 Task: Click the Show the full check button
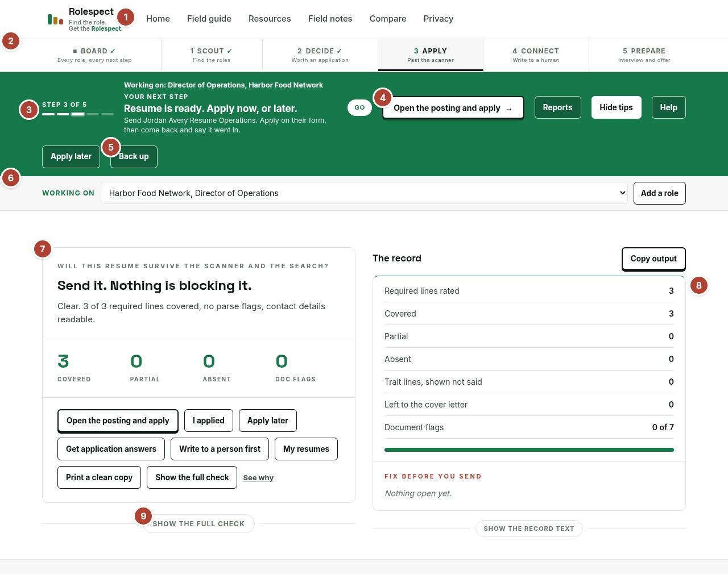(192, 477)
